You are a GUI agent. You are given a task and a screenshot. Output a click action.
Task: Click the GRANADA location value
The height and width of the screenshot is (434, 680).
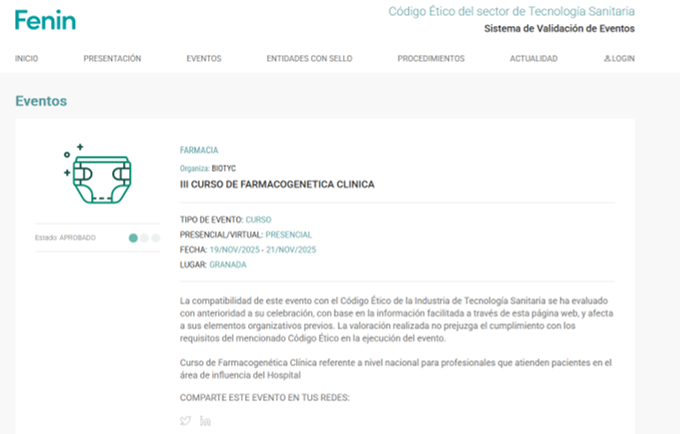tap(228, 264)
